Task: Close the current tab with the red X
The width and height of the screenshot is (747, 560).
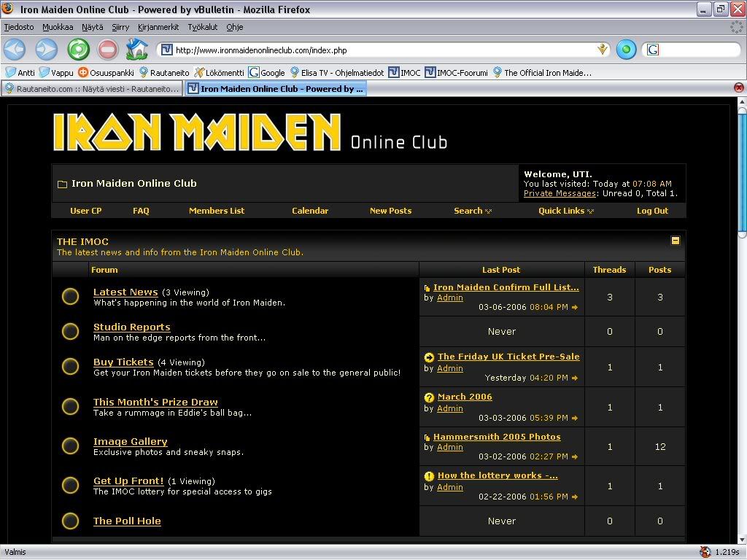Action: (x=738, y=87)
